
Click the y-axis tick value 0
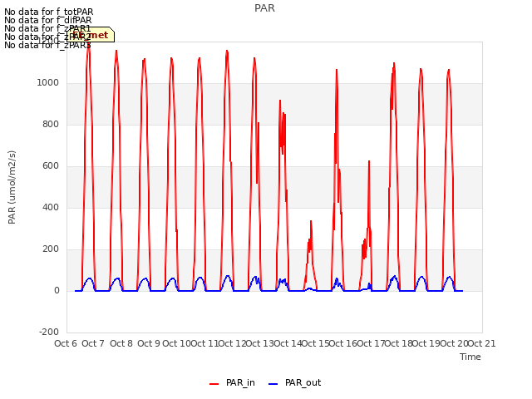57,290
